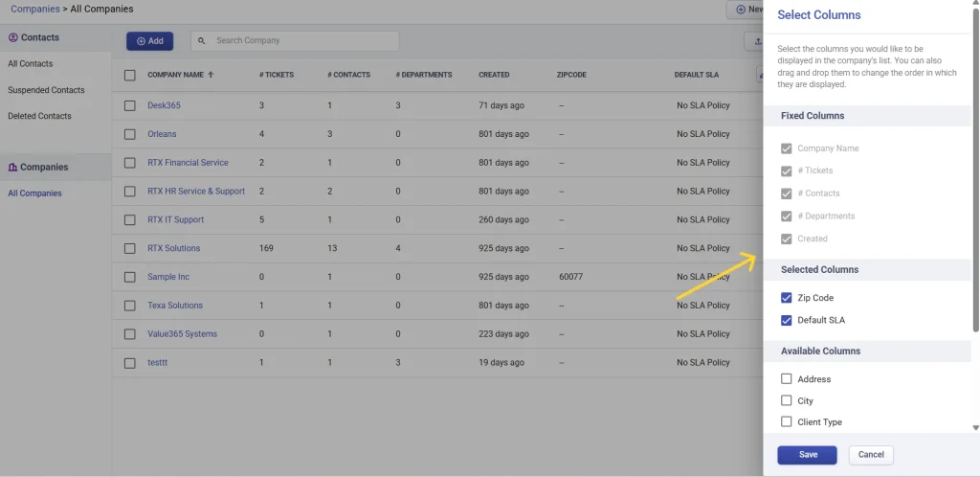Enable the Address column checkbox
The height and width of the screenshot is (477, 980).
click(x=787, y=379)
